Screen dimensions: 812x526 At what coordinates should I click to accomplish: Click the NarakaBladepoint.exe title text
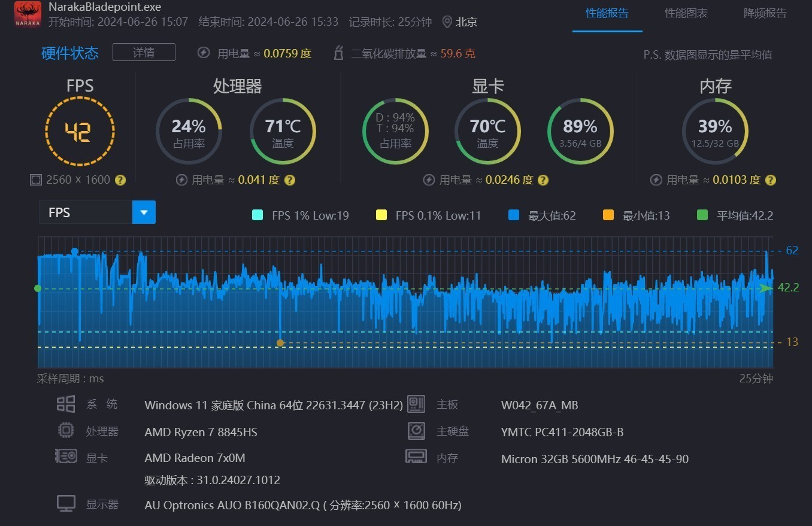105,7
